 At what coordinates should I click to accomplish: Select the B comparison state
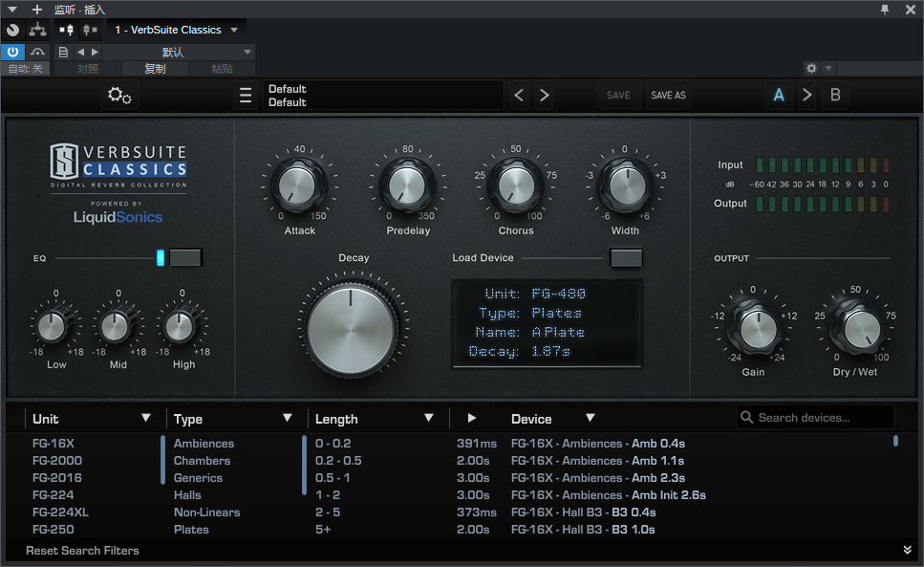835,95
